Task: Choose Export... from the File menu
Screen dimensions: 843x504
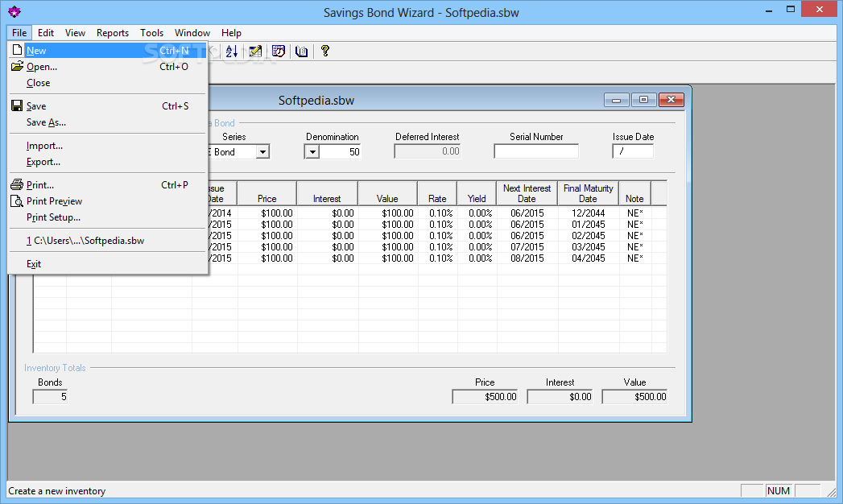Action: 108,162
